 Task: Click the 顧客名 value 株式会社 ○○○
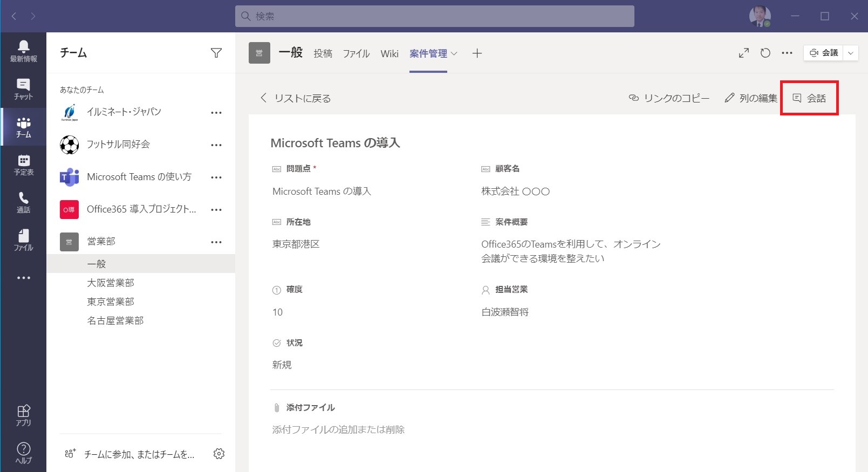tap(515, 191)
